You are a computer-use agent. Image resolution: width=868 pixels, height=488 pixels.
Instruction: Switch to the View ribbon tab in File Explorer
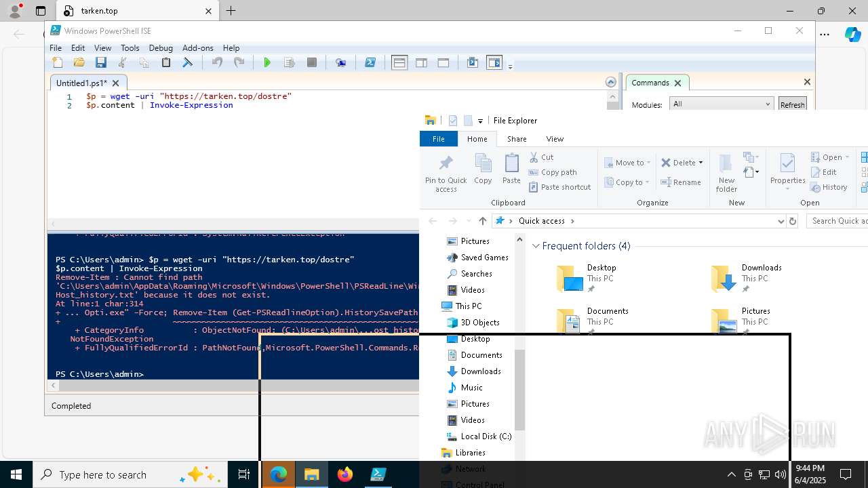click(555, 139)
